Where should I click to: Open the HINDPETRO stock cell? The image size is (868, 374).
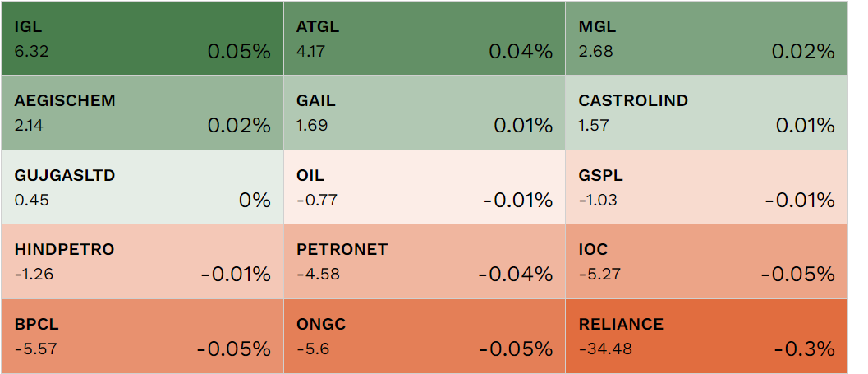142,261
